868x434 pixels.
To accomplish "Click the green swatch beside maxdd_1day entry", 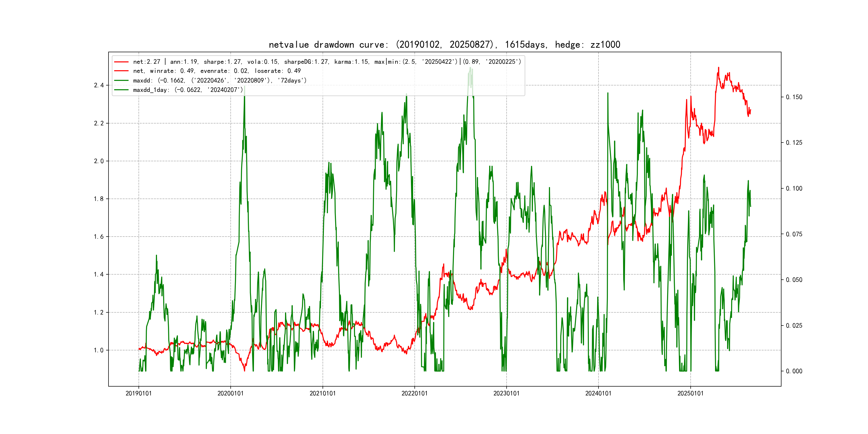I will coord(121,90).
